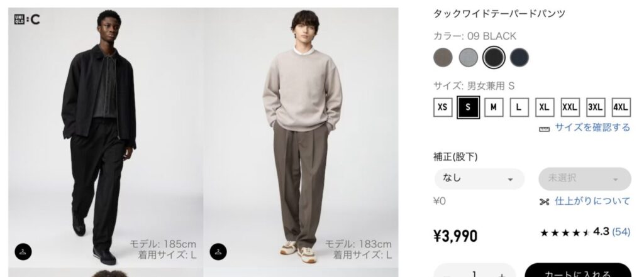
Task: Select the brown color swatch
Action: 443,57
